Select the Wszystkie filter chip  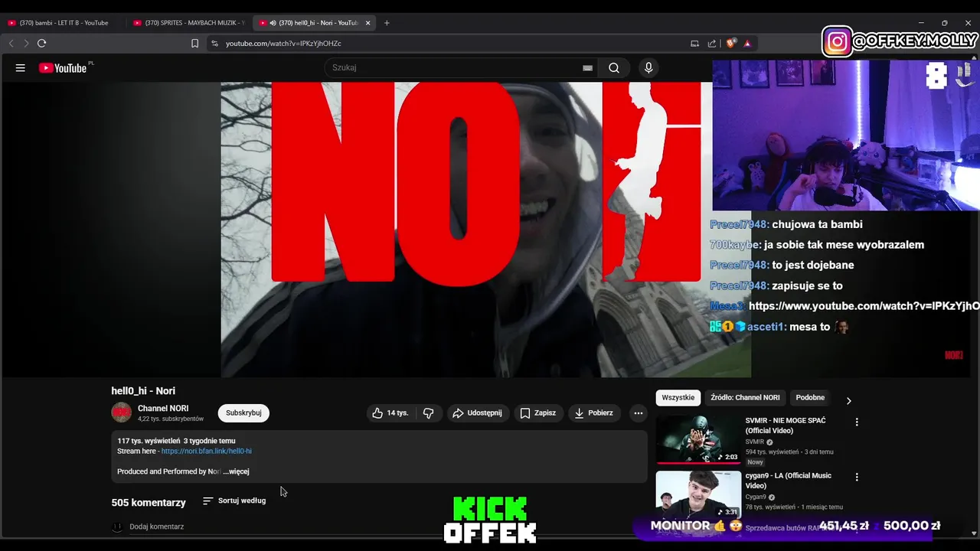coord(678,398)
